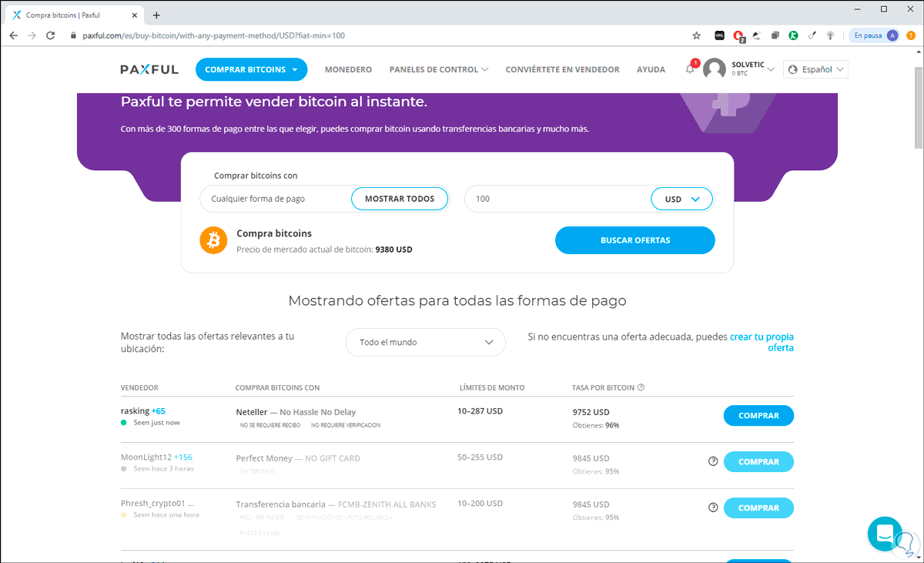Click the VENDEDOR column header

139,387
